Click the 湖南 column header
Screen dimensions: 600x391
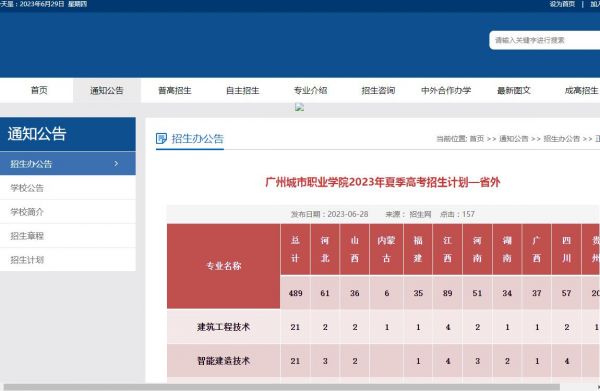507,249
